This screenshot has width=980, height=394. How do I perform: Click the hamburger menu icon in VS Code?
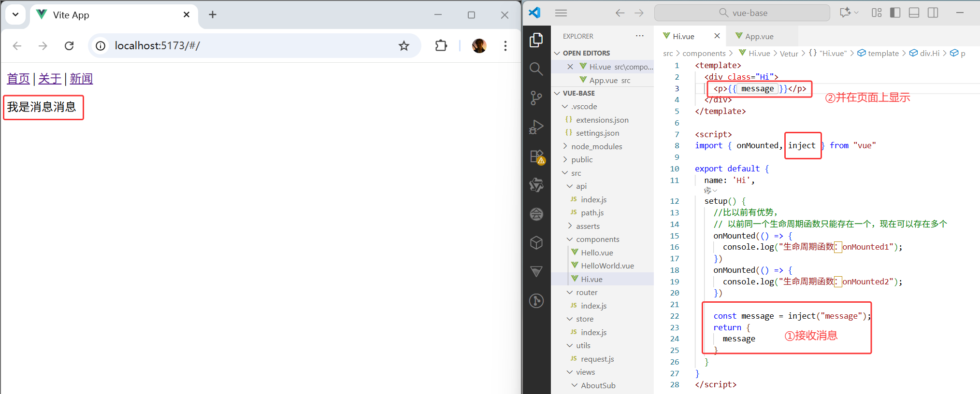561,13
